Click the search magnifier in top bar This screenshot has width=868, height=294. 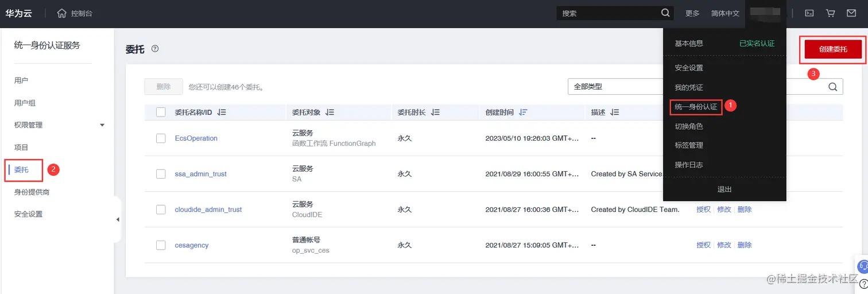tap(665, 13)
